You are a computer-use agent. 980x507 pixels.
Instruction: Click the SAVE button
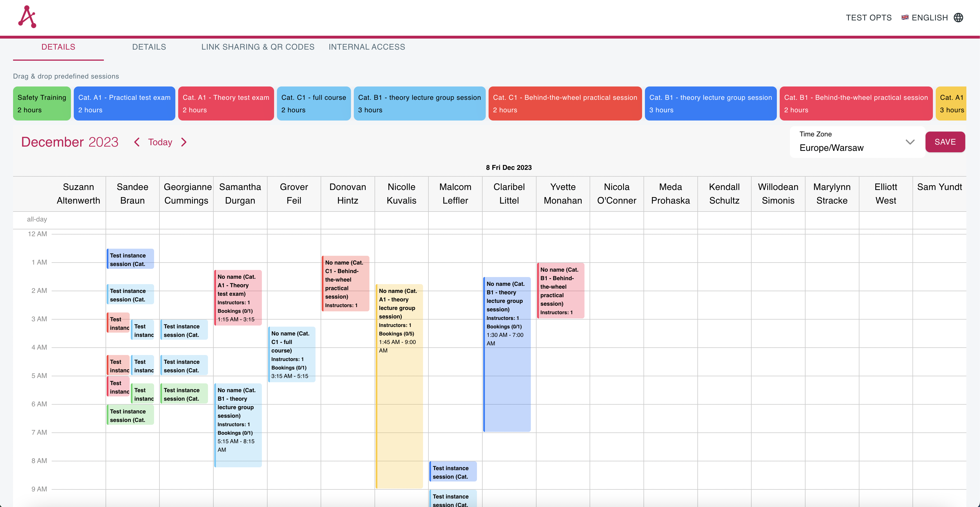click(945, 141)
